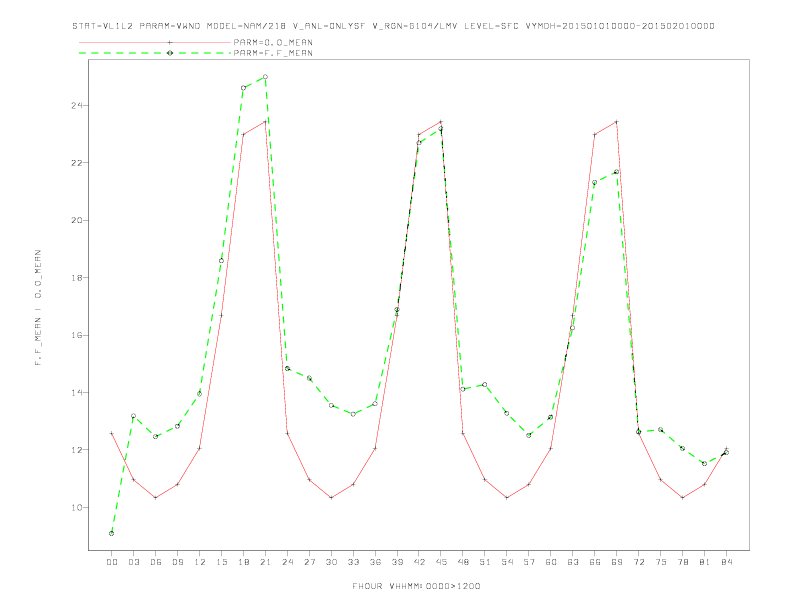The width and height of the screenshot is (792, 612).
Task: Click x-axis tick label 09
Action: (177, 562)
